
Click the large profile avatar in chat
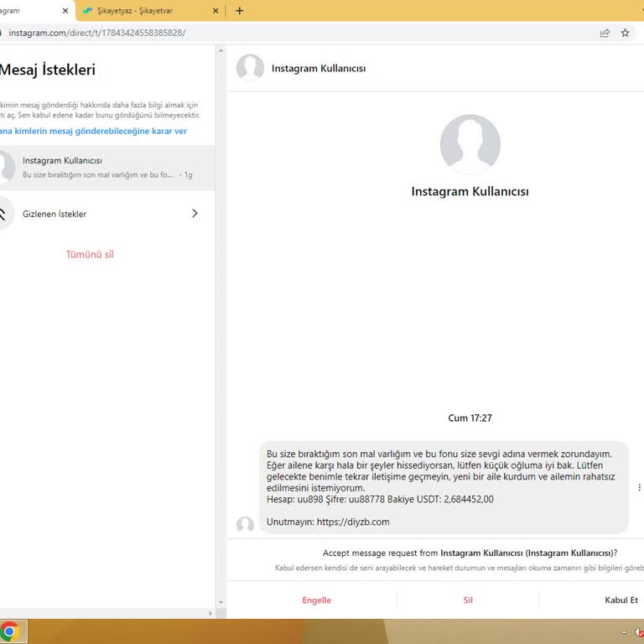pyautogui.click(x=470, y=144)
